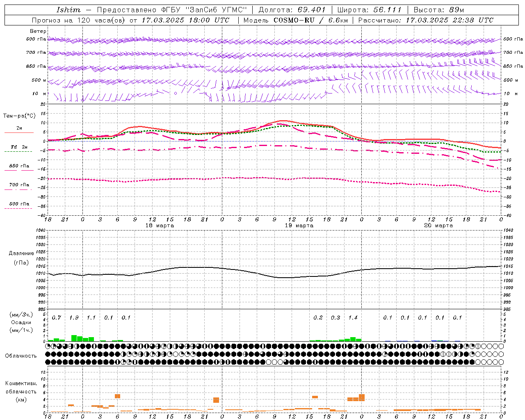Screen dimensions: 525x420
Task: Click the "(мм/3ч.)" precipitation unit label
Action: (21, 315)
